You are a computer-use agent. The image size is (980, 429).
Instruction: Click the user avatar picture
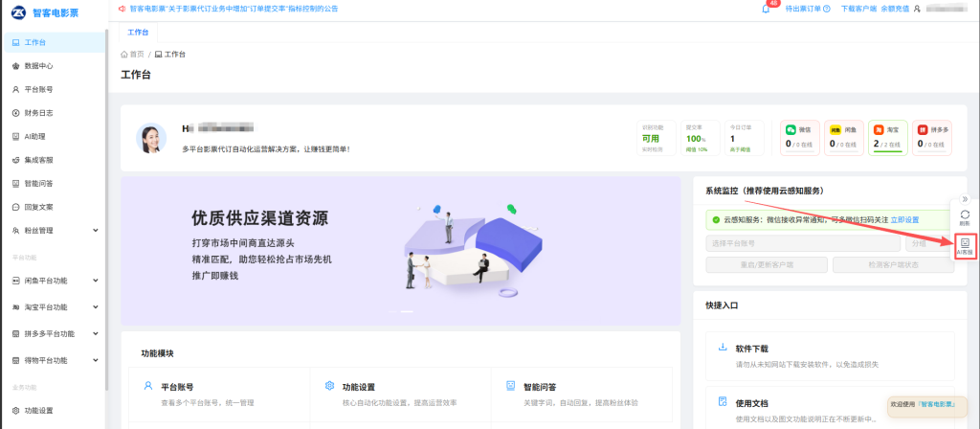point(151,138)
